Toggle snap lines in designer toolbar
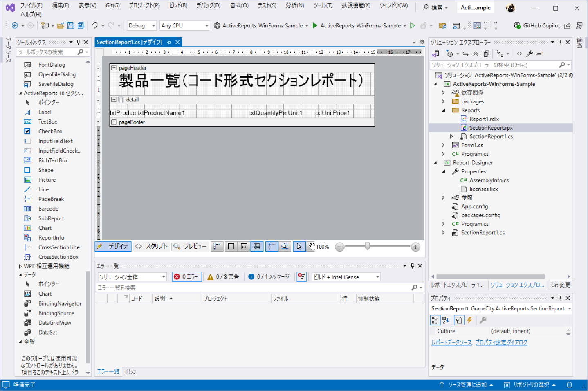 tap(272, 247)
